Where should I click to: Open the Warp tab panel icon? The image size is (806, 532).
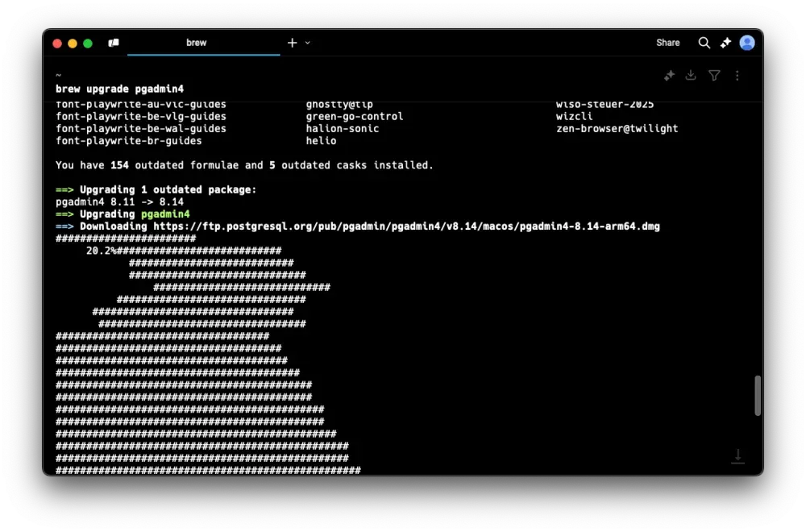(114, 43)
